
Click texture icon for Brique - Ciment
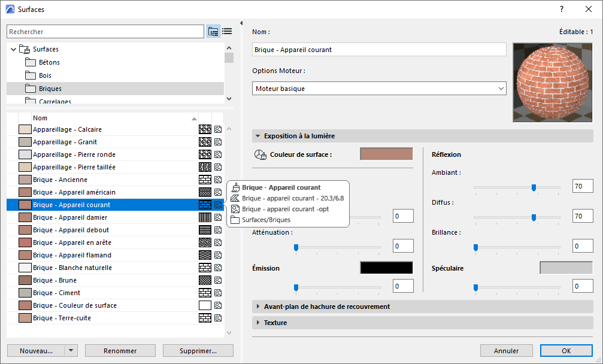pos(218,293)
